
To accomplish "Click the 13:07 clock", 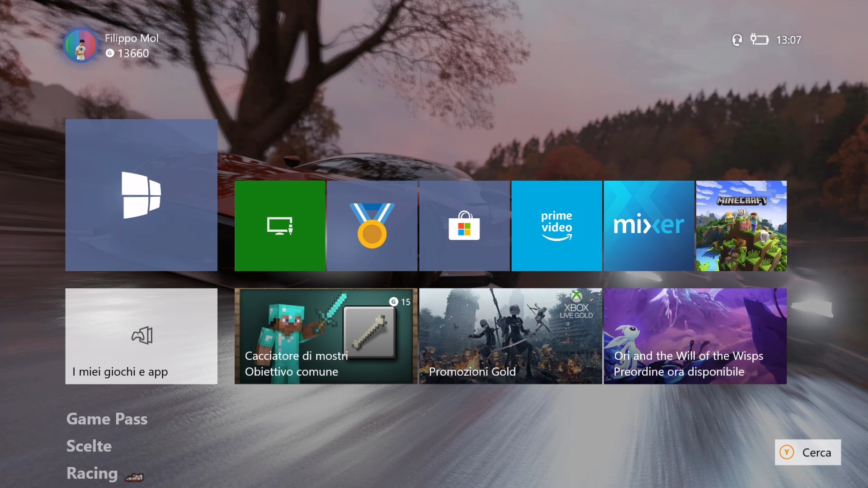I will coord(788,40).
